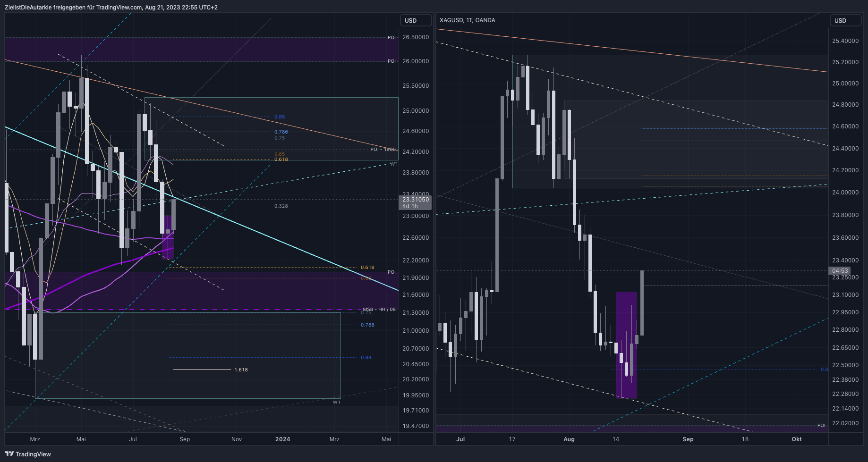
Task: Open the USD currency selector on left chart
Action: [416, 20]
